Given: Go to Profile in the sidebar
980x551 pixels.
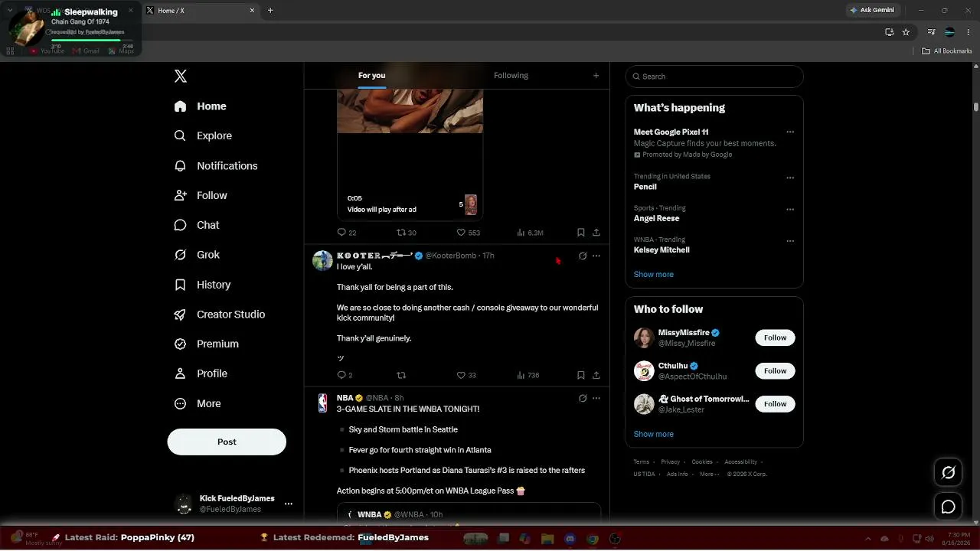Looking at the screenshot, I should pyautogui.click(x=201, y=373).
